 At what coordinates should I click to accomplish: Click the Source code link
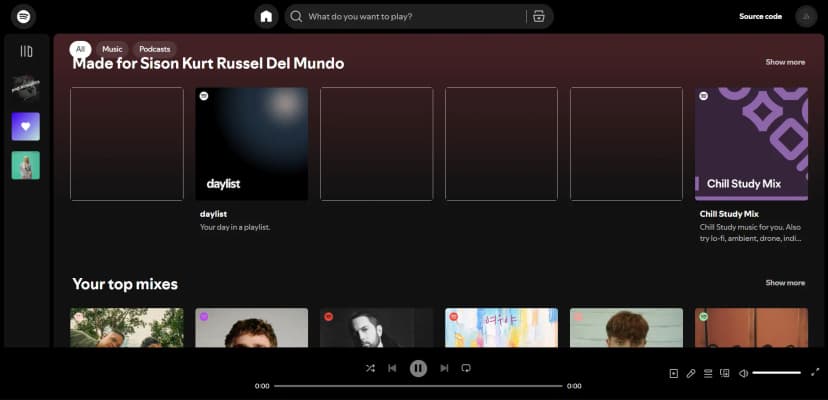[x=760, y=16]
